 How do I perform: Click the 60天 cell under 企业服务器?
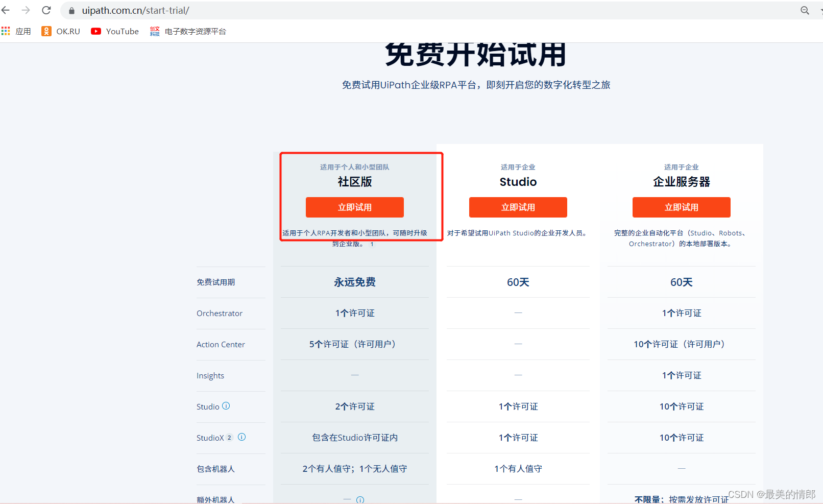pyautogui.click(x=682, y=282)
